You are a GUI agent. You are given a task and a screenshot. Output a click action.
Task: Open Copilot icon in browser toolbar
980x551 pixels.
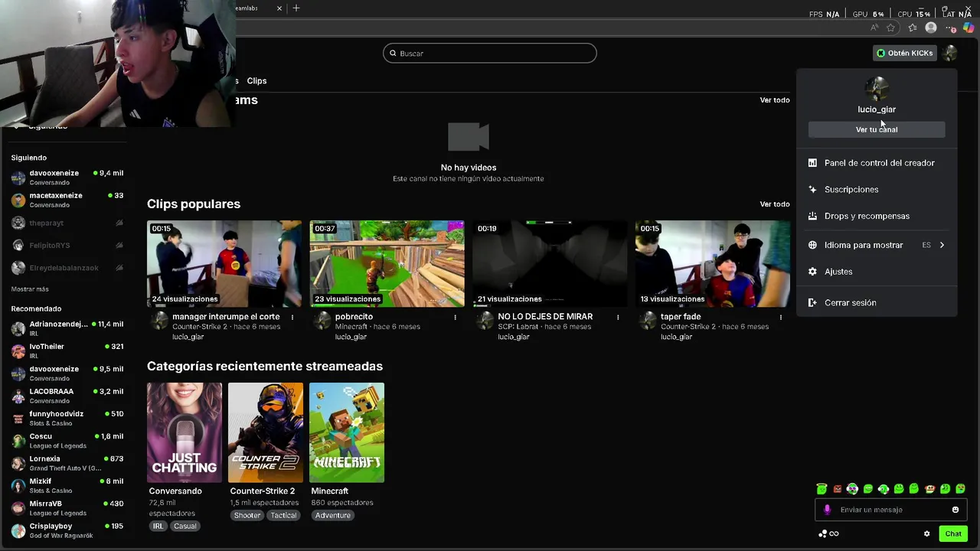click(x=969, y=28)
